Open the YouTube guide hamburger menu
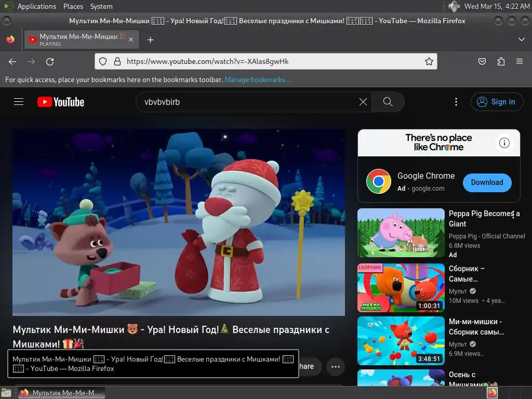The width and height of the screenshot is (532, 399). [19, 102]
